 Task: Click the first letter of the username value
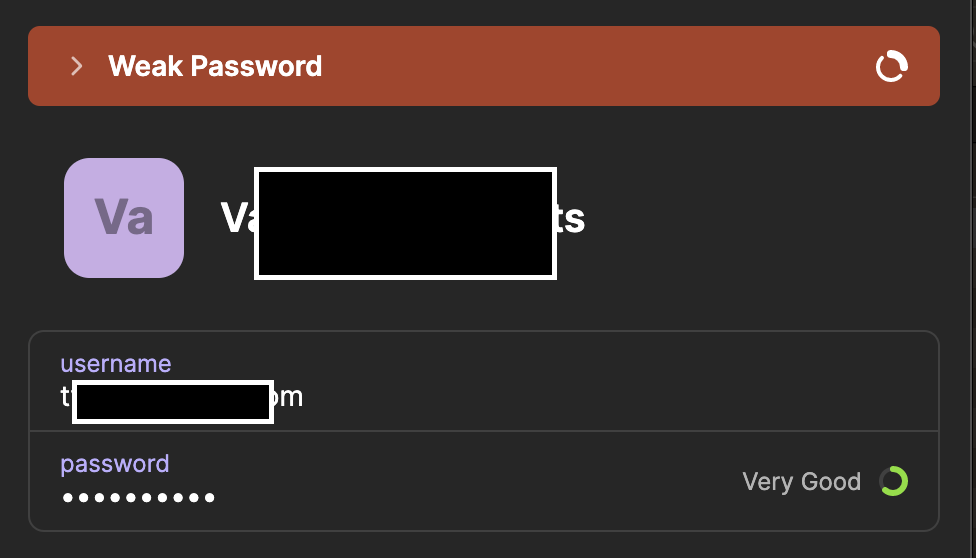66,397
